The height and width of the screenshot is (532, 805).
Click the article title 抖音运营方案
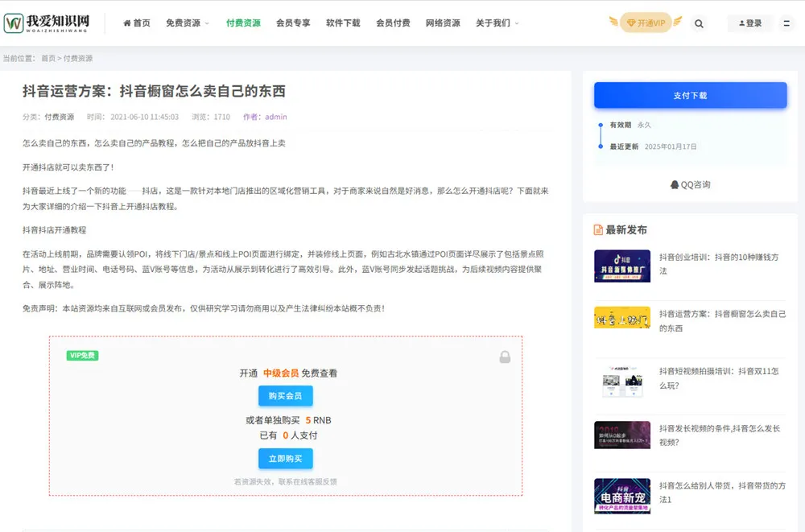tap(154, 91)
